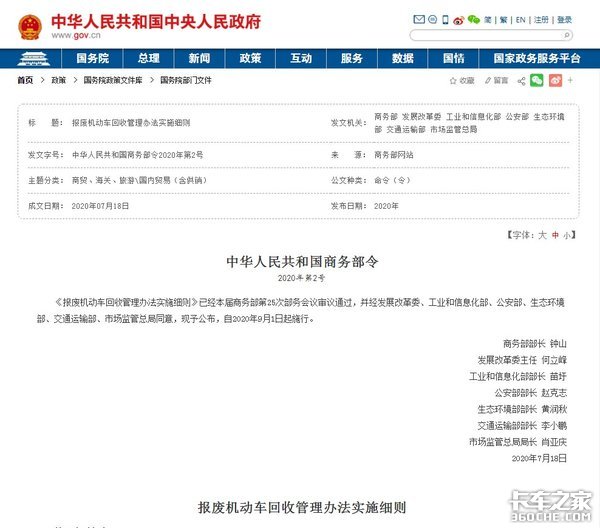Image resolution: width=600 pixels, height=528 pixels.
Task: Click the national emblem logo
Action: coord(31,26)
